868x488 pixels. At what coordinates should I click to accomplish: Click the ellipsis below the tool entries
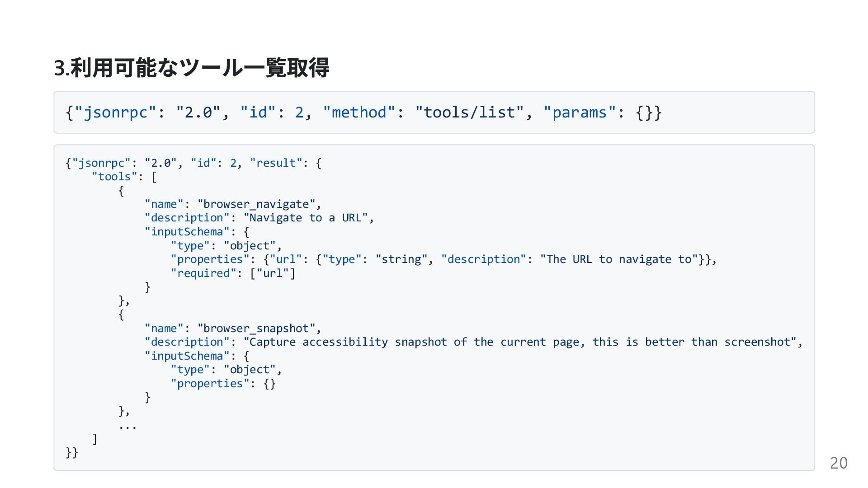pos(127,426)
